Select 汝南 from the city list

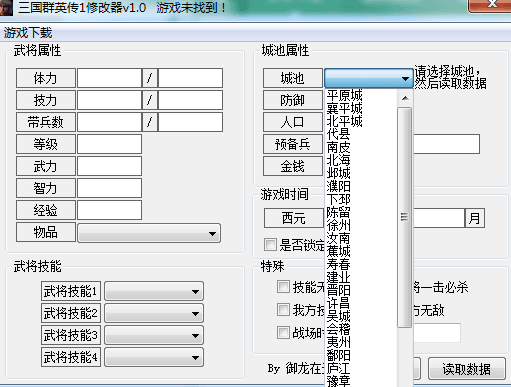point(361,238)
